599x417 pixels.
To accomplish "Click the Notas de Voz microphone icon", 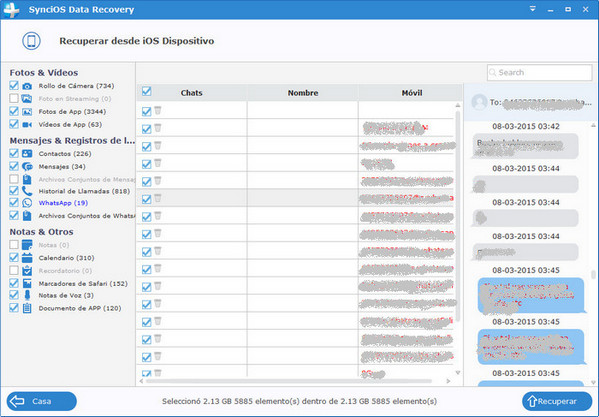I will point(27,295).
